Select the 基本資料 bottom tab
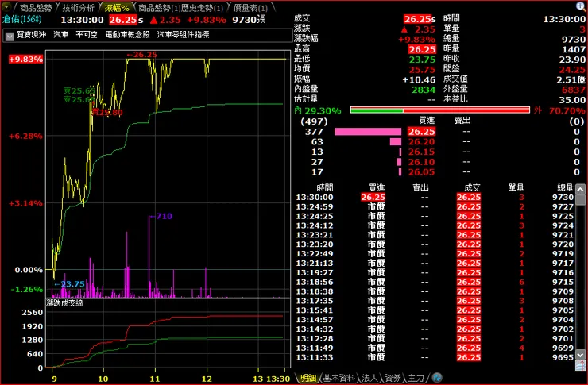 point(338,378)
